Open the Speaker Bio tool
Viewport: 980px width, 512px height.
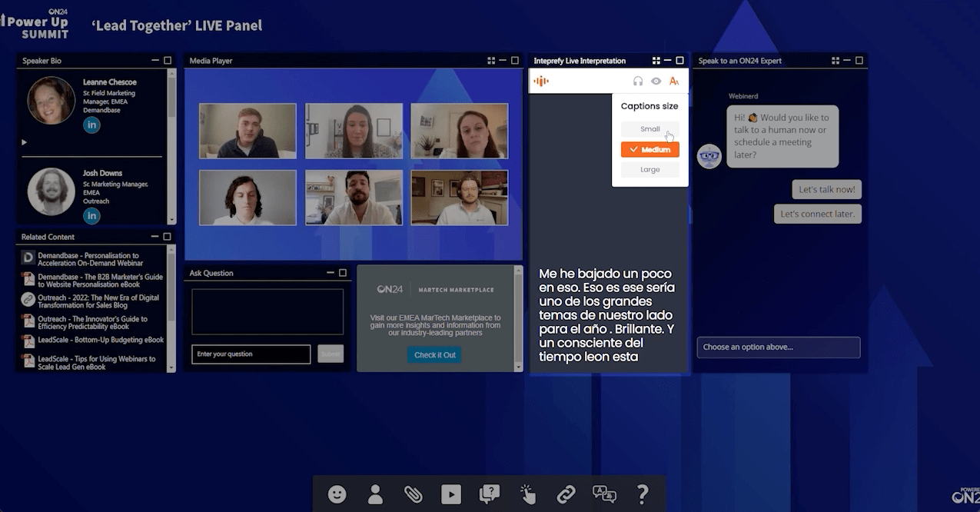[x=375, y=494]
